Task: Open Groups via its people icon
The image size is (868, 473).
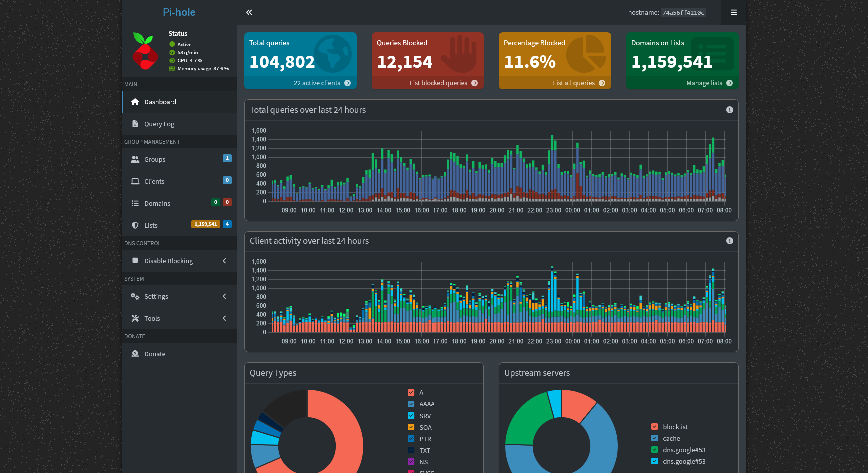Action: [135, 159]
